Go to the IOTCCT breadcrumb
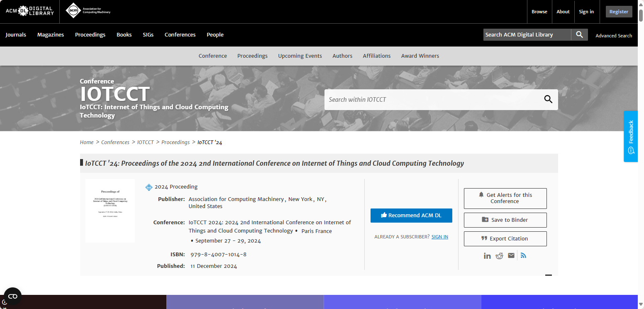Image resolution: width=644 pixels, height=309 pixels. tap(146, 142)
